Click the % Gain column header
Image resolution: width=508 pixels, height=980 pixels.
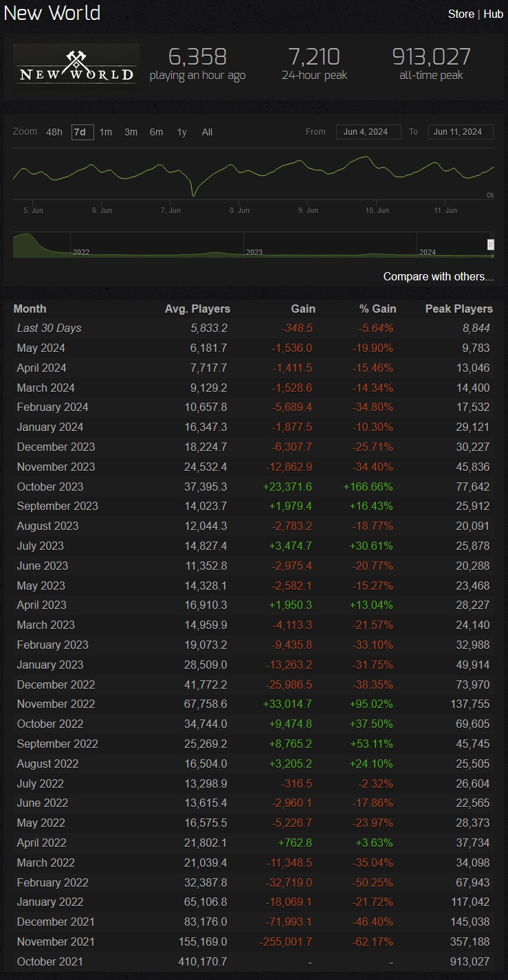377,309
